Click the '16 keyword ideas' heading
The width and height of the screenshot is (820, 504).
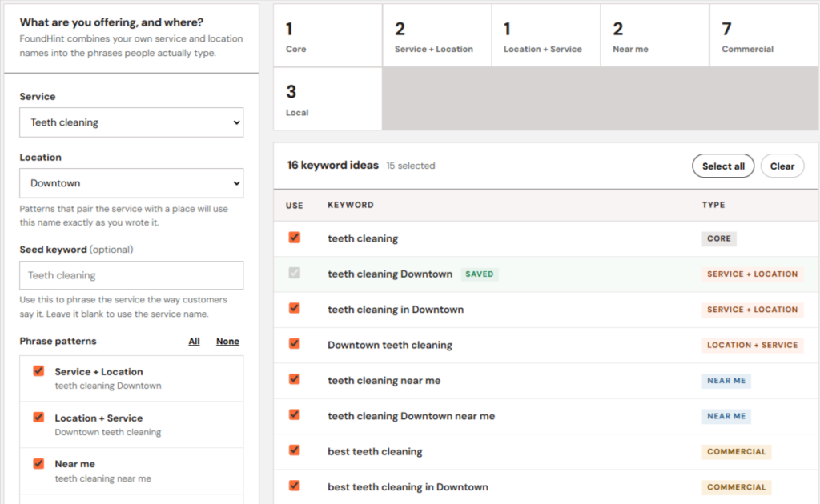(332, 165)
